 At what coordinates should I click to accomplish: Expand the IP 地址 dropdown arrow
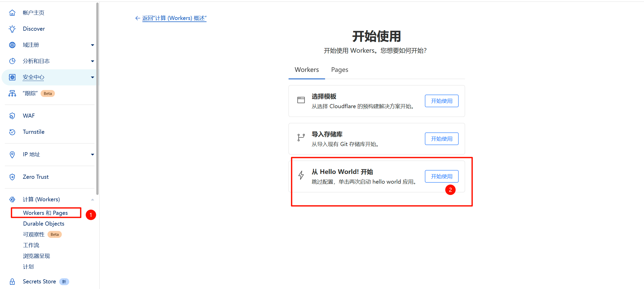pyautogui.click(x=92, y=155)
